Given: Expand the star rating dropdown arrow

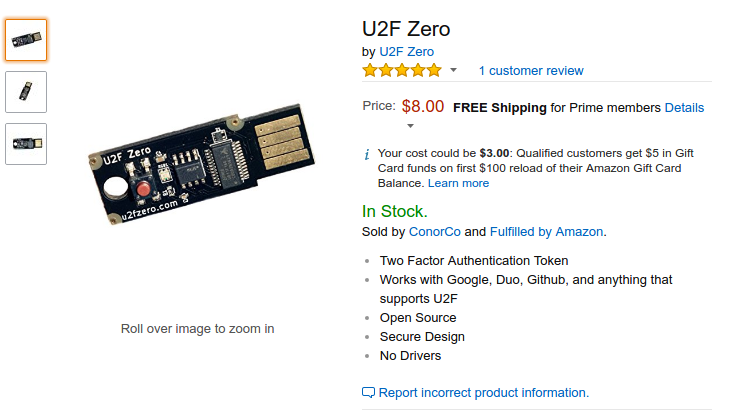Looking at the screenshot, I should (453, 70).
